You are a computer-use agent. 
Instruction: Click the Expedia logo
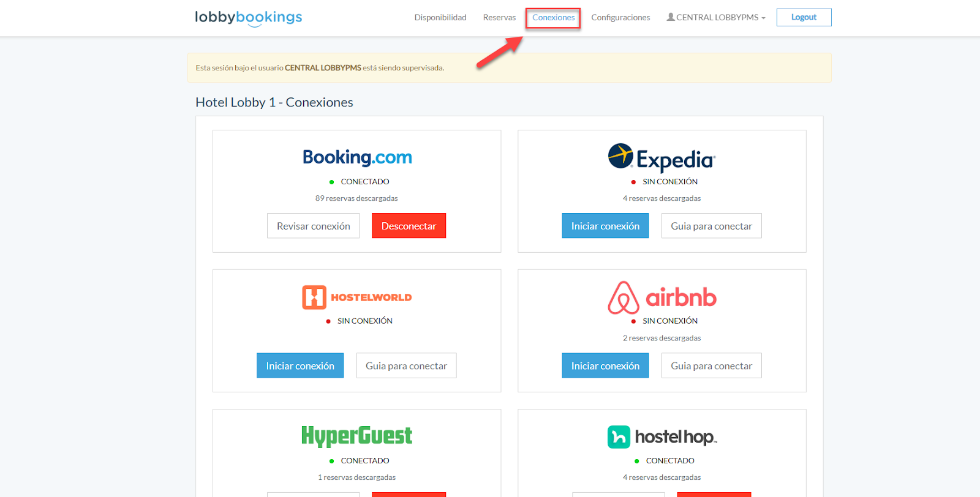click(x=661, y=158)
